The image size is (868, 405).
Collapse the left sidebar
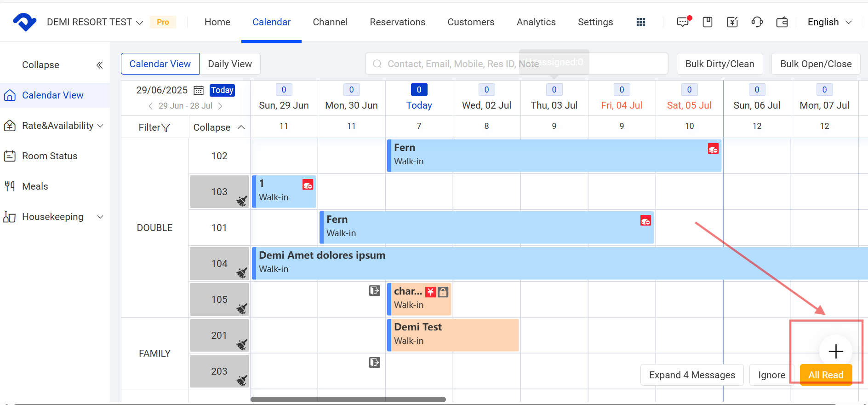pyautogui.click(x=99, y=65)
